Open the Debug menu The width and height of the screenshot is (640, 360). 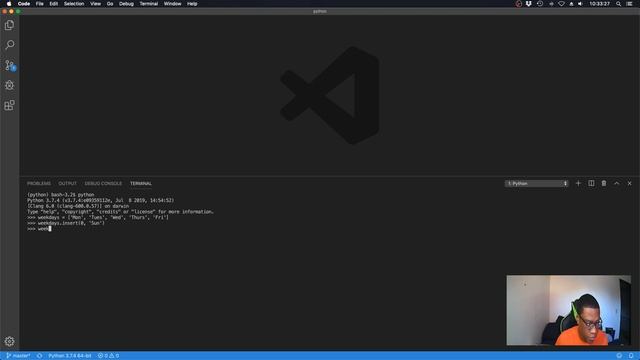pyautogui.click(x=126, y=4)
